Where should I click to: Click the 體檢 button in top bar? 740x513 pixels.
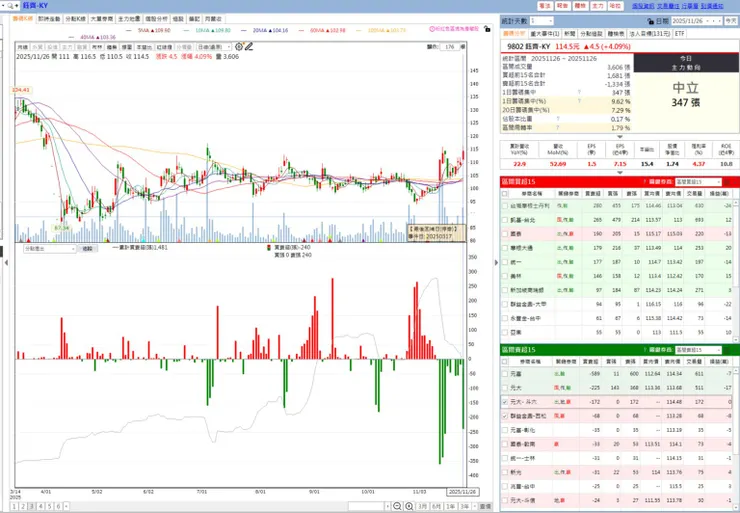coord(580,6)
